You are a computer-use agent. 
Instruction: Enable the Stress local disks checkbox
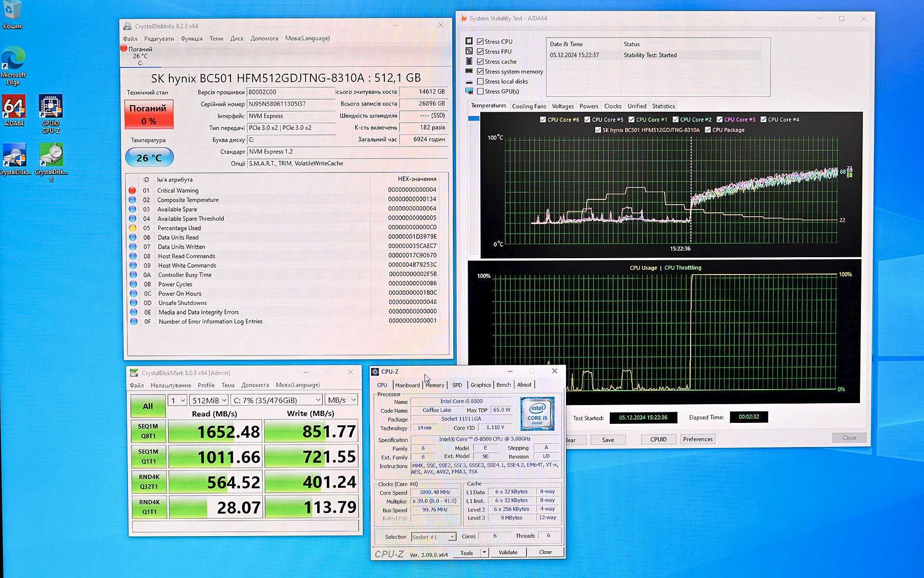click(480, 81)
